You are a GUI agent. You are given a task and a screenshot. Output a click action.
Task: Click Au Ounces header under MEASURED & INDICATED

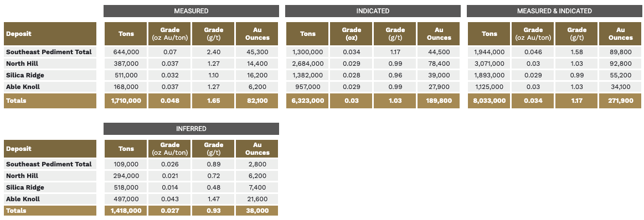pyautogui.click(x=621, y=34)
